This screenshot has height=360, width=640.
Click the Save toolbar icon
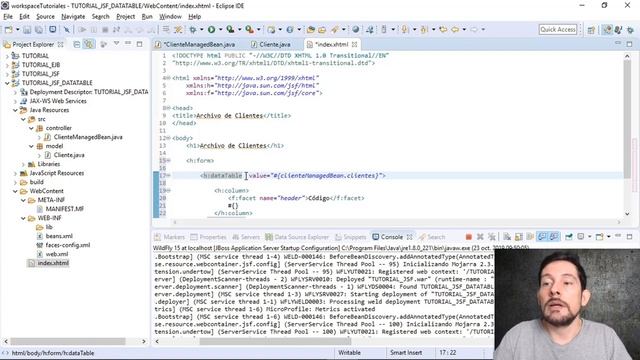(27, 29)
